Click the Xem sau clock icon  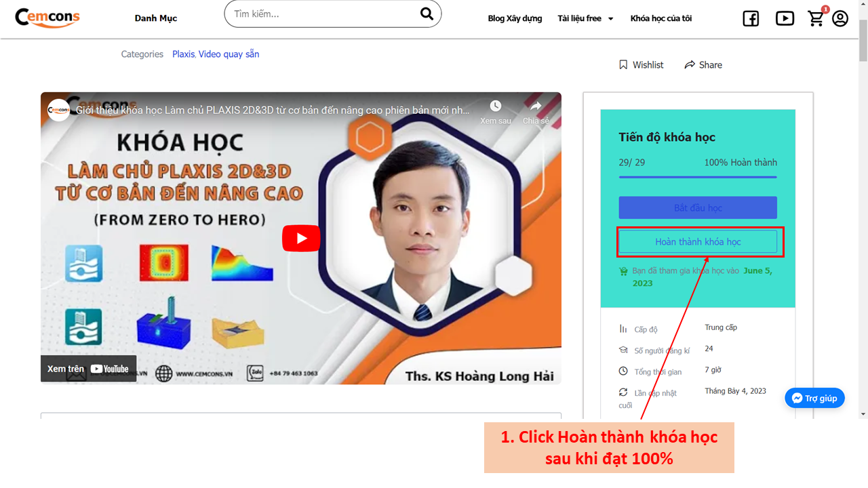496,106
